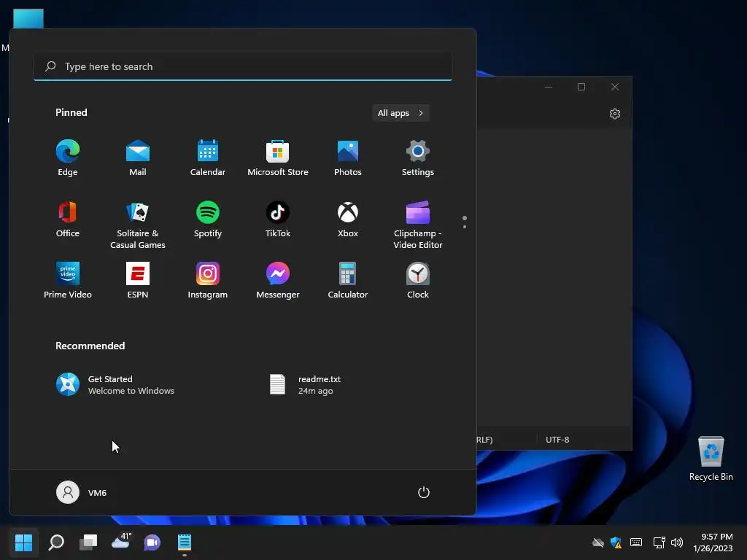Open the readme.txt recommended file
This screenshot has width=747, height=560.
click(x=306, y=385)
